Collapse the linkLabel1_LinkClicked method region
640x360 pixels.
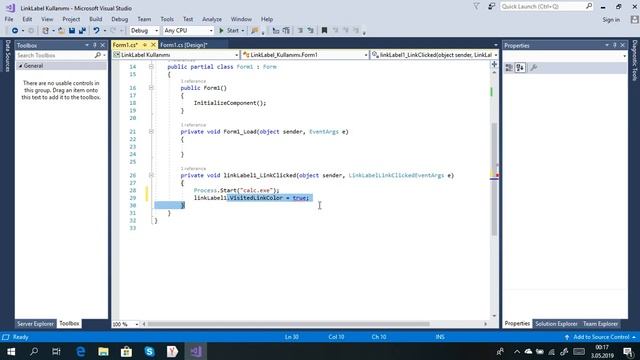click(x=151, y=175)
